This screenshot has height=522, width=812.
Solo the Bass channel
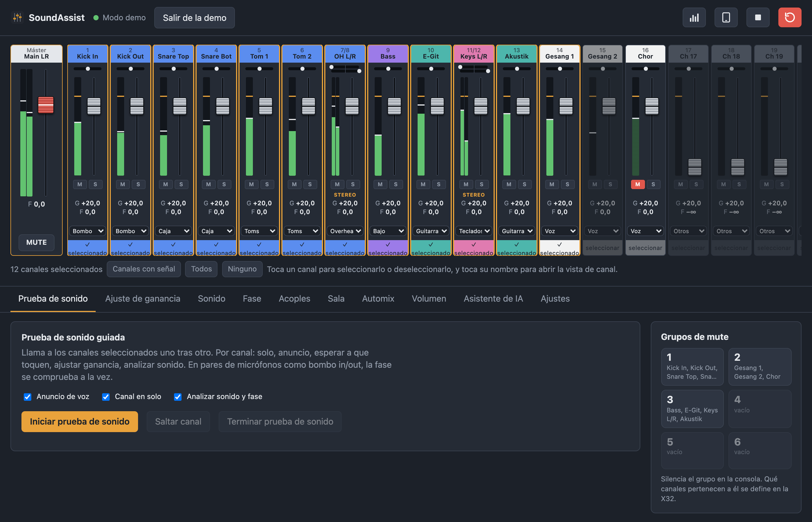tap(396, 184)
